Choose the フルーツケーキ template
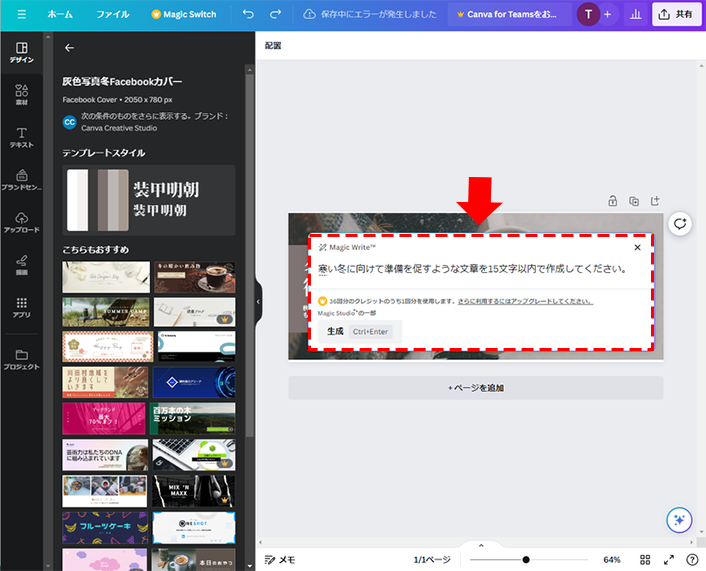This screenshot has width=706, height=571. (104, 528)
